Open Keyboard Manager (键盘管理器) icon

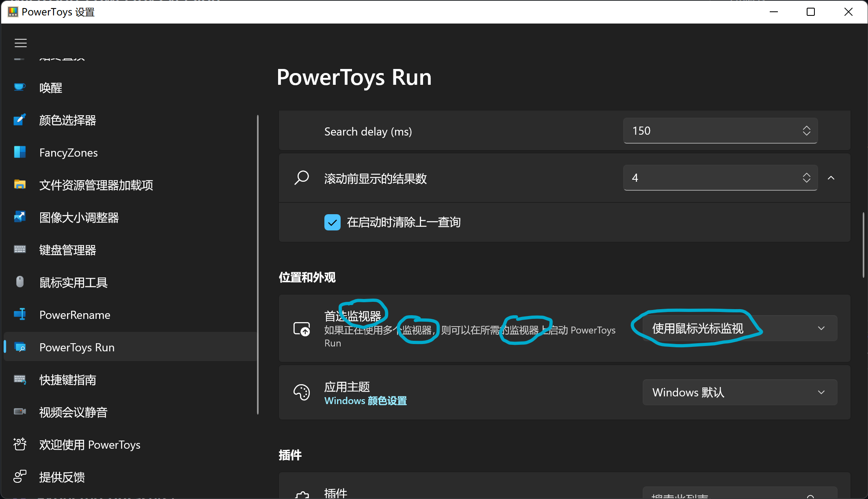pyautogui.click(x=19, y=249)
